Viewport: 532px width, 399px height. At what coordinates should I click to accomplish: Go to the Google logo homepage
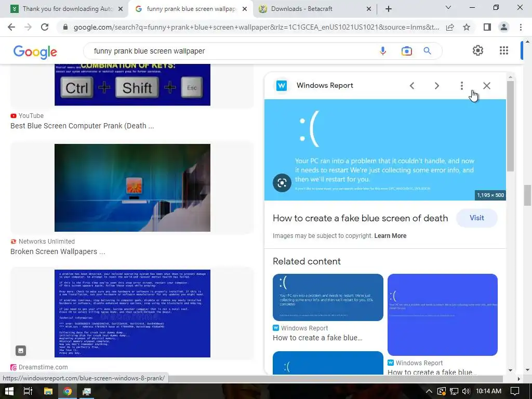coord(35,52)
